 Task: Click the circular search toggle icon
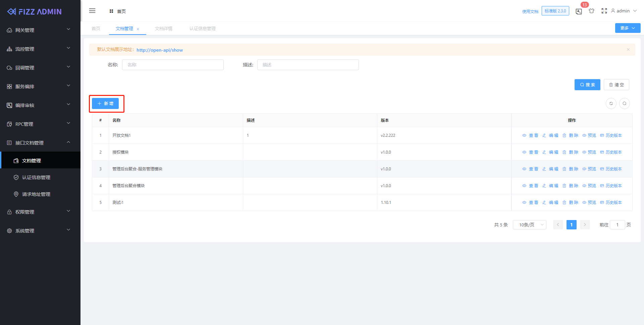pyautogui.click(x=624, y=104)
